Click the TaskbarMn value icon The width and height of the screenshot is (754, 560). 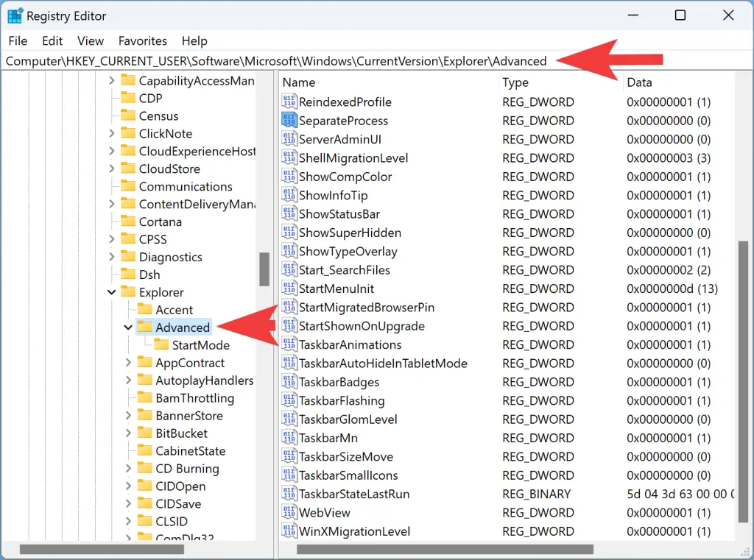tap(289, 437)
